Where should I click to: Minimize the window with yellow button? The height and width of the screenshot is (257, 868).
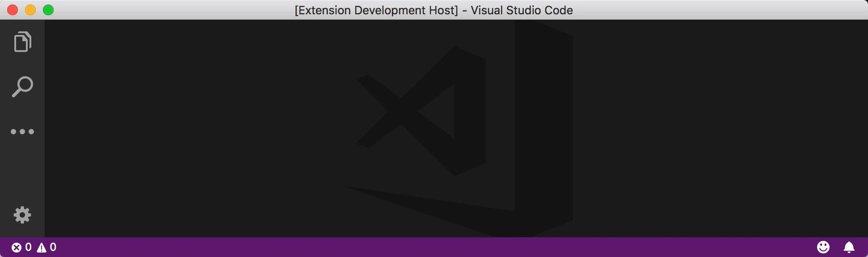30,10
